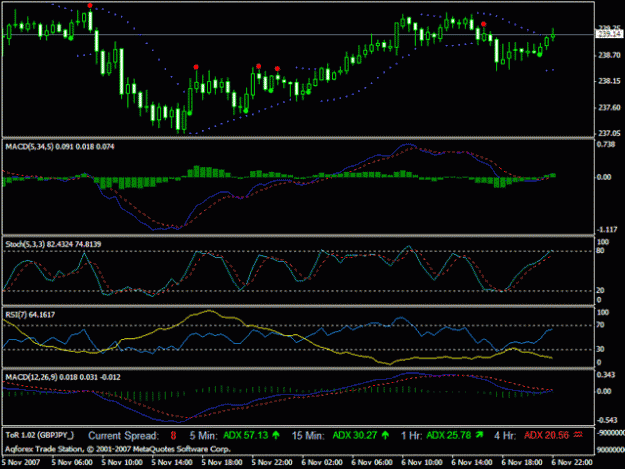This screenshot has width=625, height=469.
Task: Click the 0.738 scale value on MACD(5,34,5)
Action: coord(606,144)
